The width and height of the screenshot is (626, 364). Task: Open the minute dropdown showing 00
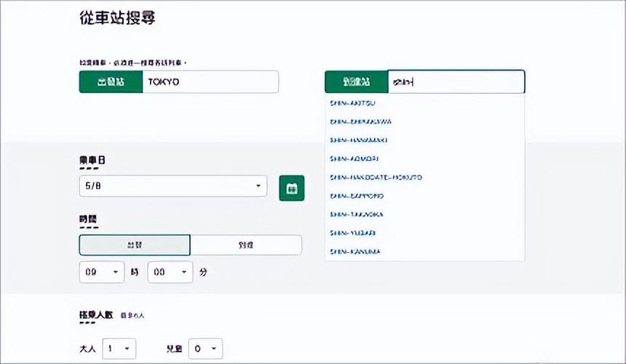coord(170,272)
